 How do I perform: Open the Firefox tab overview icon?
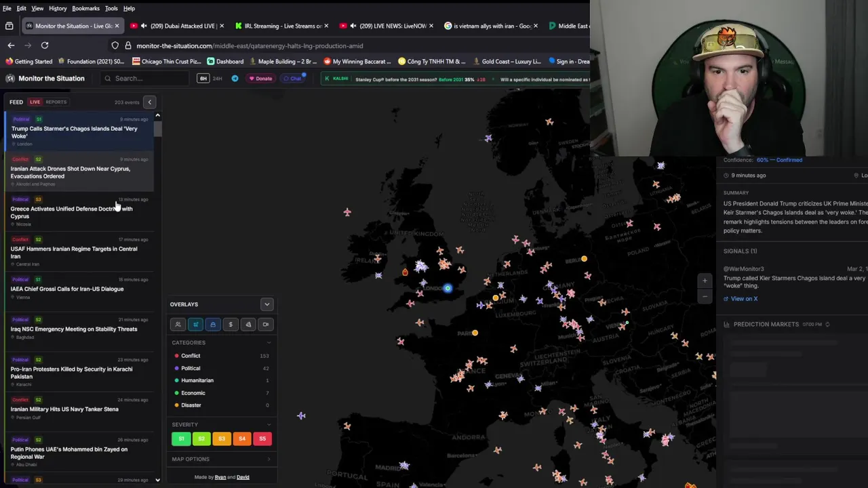point(9,26)
